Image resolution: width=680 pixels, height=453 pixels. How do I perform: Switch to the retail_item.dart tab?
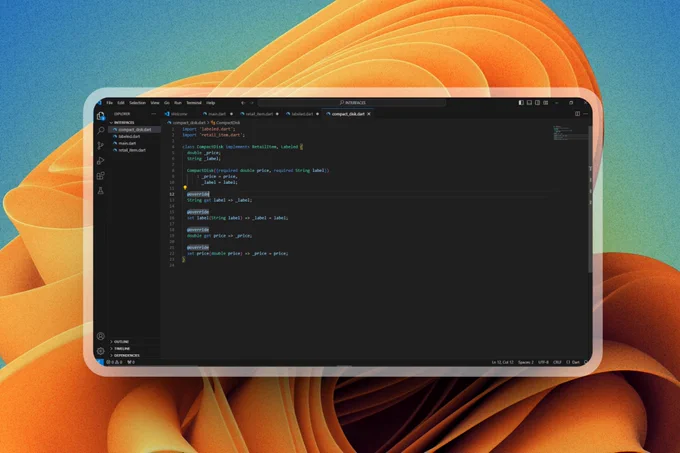tap(259, 114)
